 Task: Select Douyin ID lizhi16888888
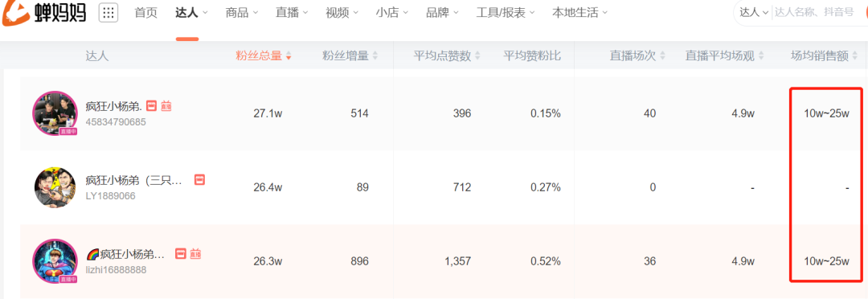coord(117,270)
